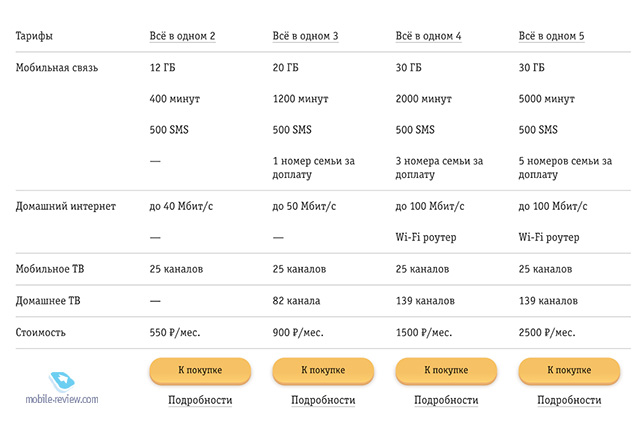The image size is (640, 433).
Task: Open Подробности under Всё в одном 4
Action: (446, 400)
